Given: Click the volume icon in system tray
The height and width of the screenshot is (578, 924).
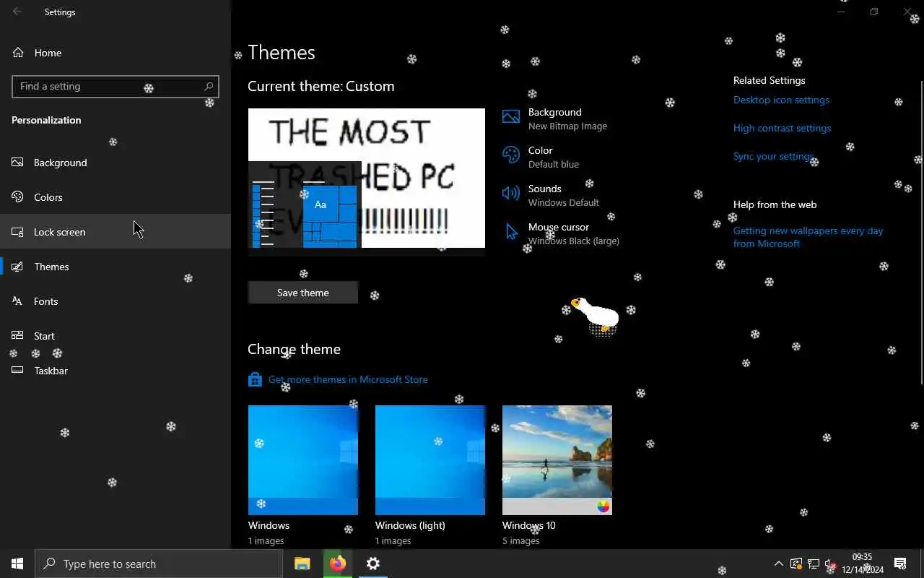Looking at the screenshot, I should point(831,564).
